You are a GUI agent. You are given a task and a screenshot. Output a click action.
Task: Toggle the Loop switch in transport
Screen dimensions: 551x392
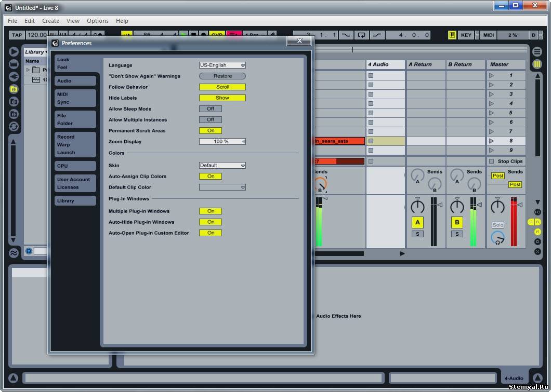tap(361, 35)
